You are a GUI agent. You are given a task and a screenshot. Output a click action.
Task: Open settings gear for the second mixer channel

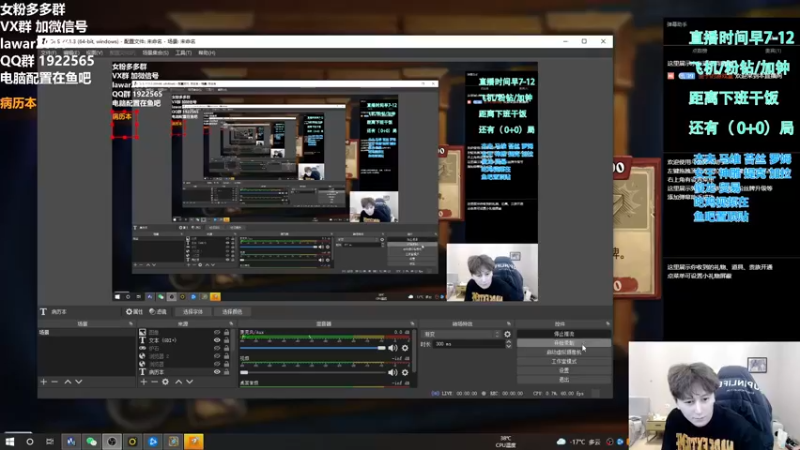pos(405,372)
